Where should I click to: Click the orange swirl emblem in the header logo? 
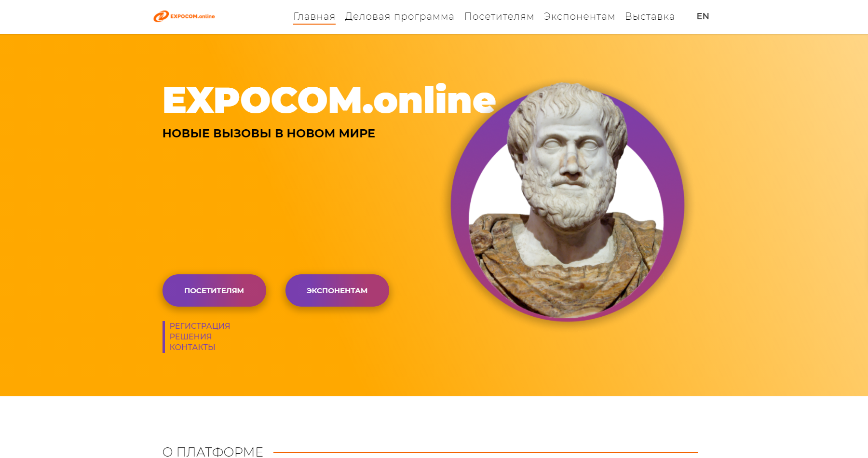click(161, 16)
